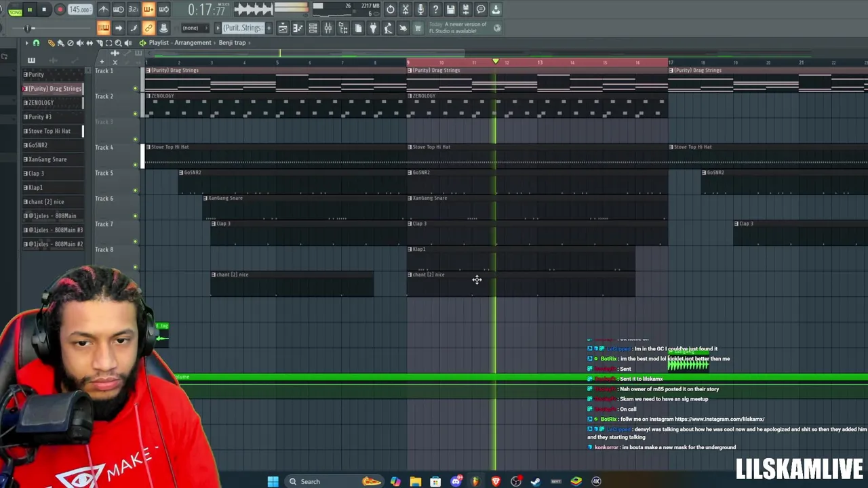Show audio clips tab in picker panel
This screenshot has height=488, width=868.
click(x=53, y=61)
